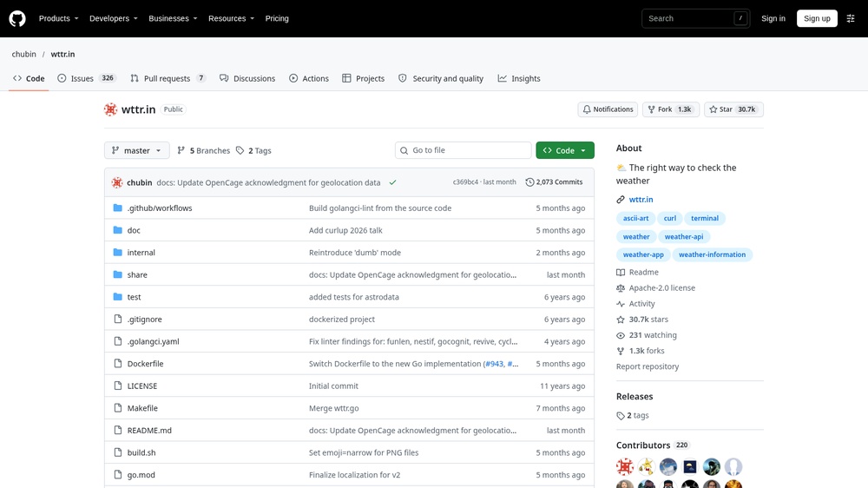The image size is (868, 488).
Task: Switch to the Insights tab
Action: [519, 78]
